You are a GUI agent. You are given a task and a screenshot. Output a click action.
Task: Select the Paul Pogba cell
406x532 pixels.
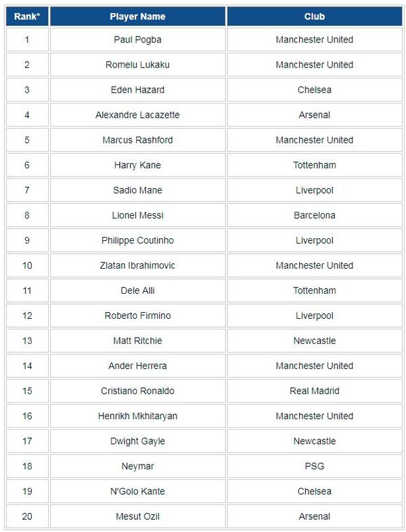tap(138, 40)
